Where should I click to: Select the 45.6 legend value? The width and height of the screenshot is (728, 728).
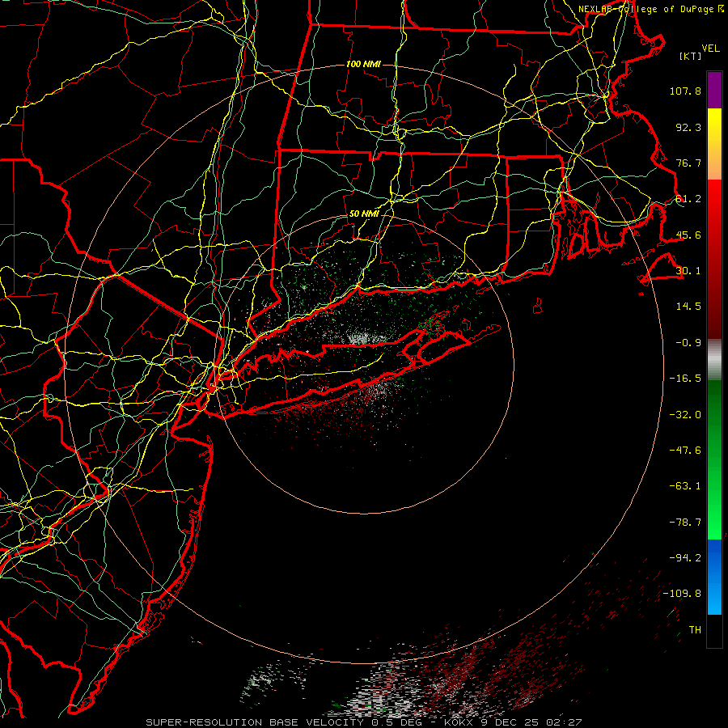[x=688, y=235]
